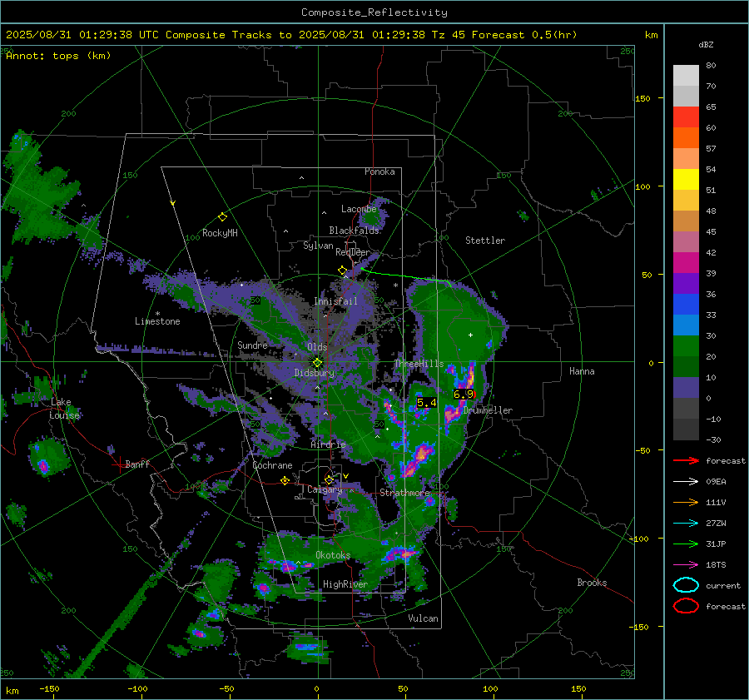Click the Ponoka label
The width and height of the screenshot is (749, 700).
[x=379, y=171]
